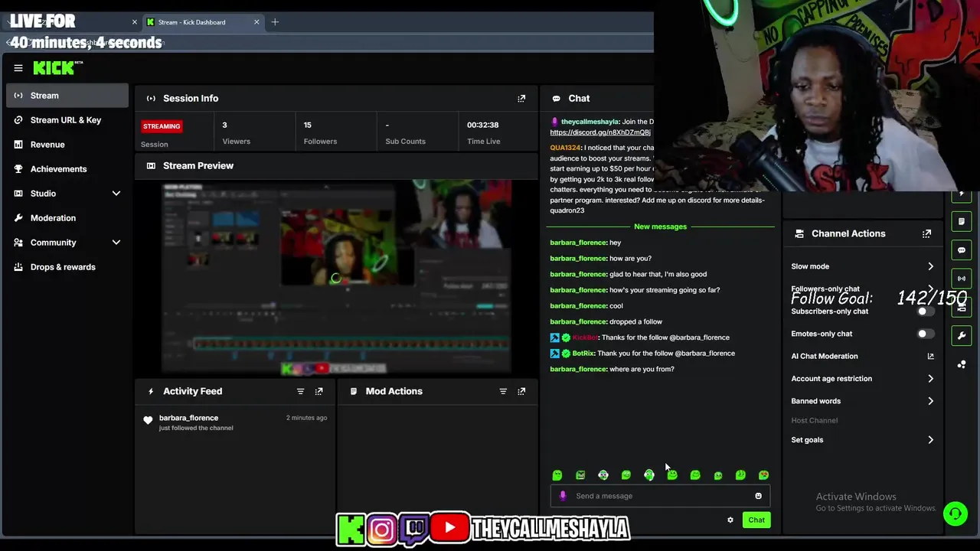
Task: Click theycallmeshayla username in chat
Action: [x=590, y=122]
